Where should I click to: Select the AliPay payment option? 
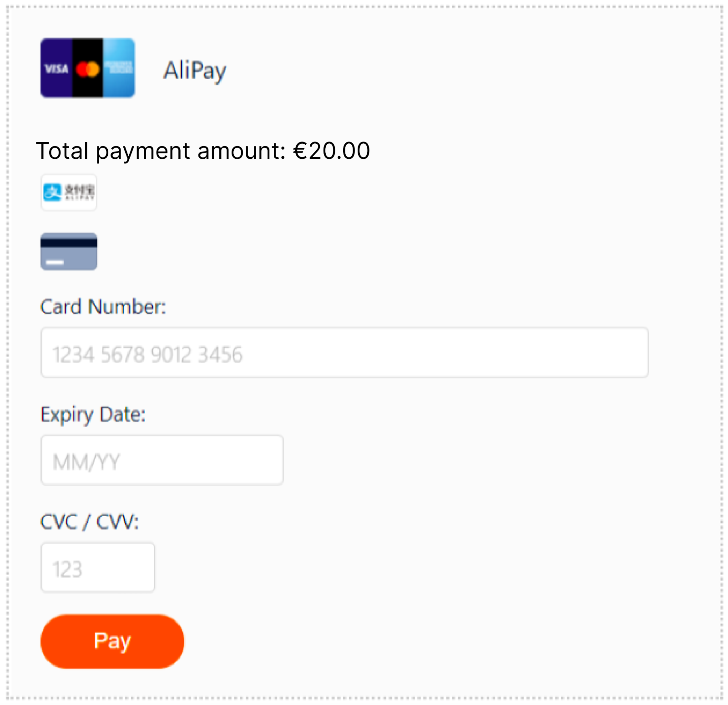point(195,70)
